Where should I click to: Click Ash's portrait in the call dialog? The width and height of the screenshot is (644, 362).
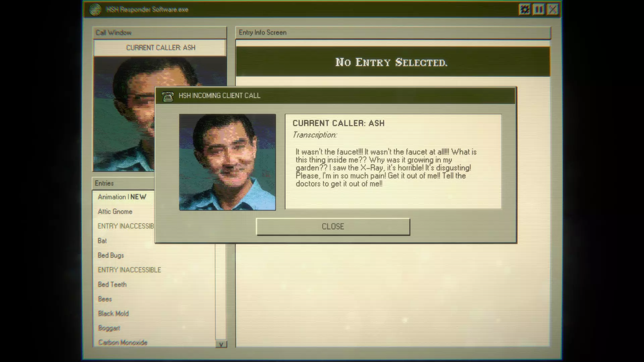(227, 162)
